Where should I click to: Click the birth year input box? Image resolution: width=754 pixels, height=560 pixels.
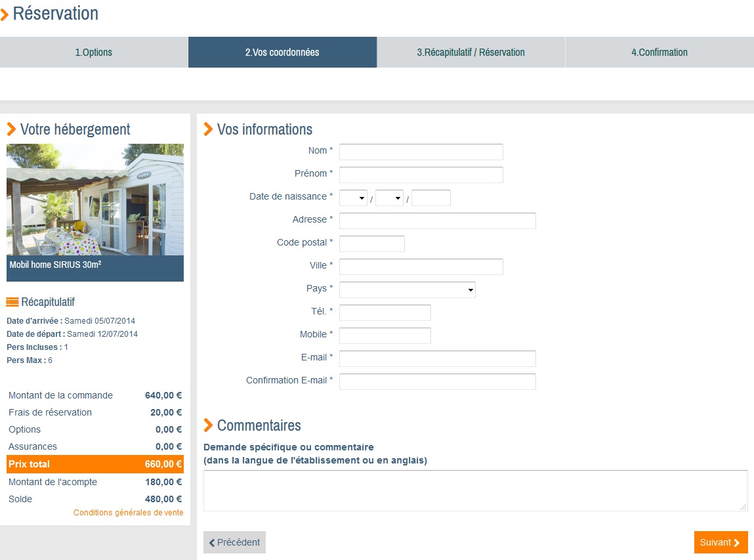pyautogui.click(x=431, y=198)
